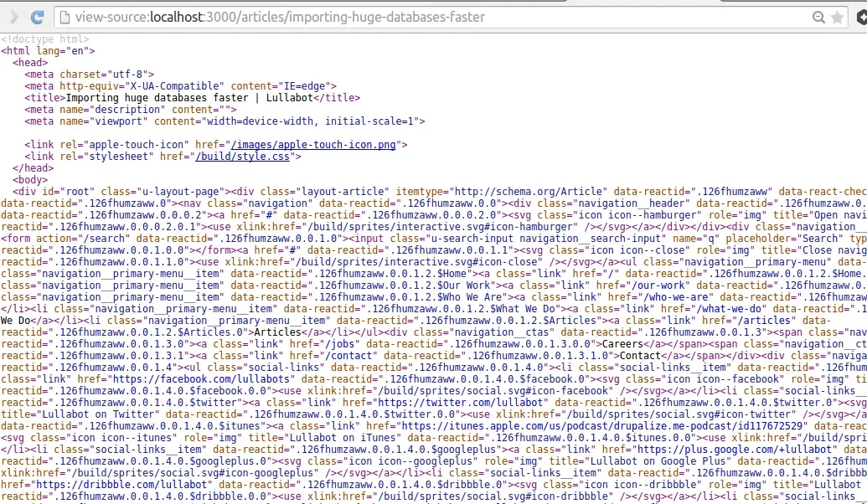This screenshot has height=504, width=867.
Task: Open the zoom magnifier icon in address bar
Action: (x=818, y=17)
